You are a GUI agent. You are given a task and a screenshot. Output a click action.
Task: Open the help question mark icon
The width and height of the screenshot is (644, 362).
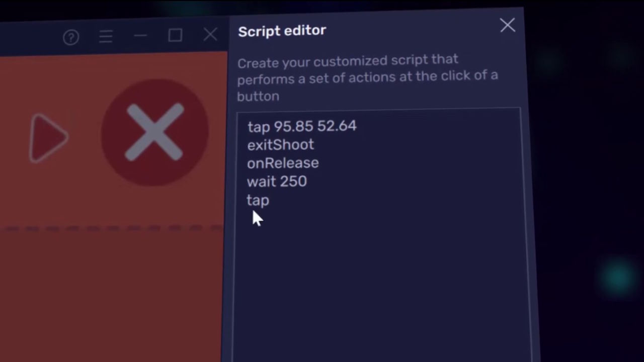(x=71, y=38)
